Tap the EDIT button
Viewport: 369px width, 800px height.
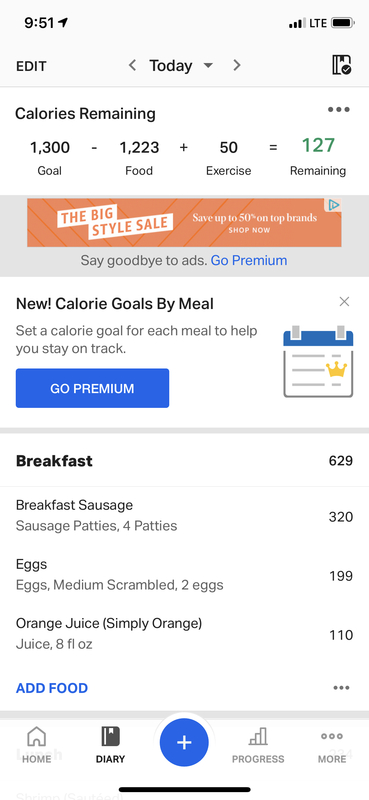point(31,66)
